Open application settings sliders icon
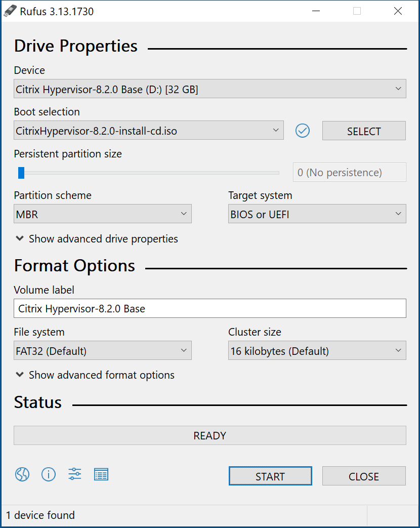The image size is (420, 528). [75, 474]
